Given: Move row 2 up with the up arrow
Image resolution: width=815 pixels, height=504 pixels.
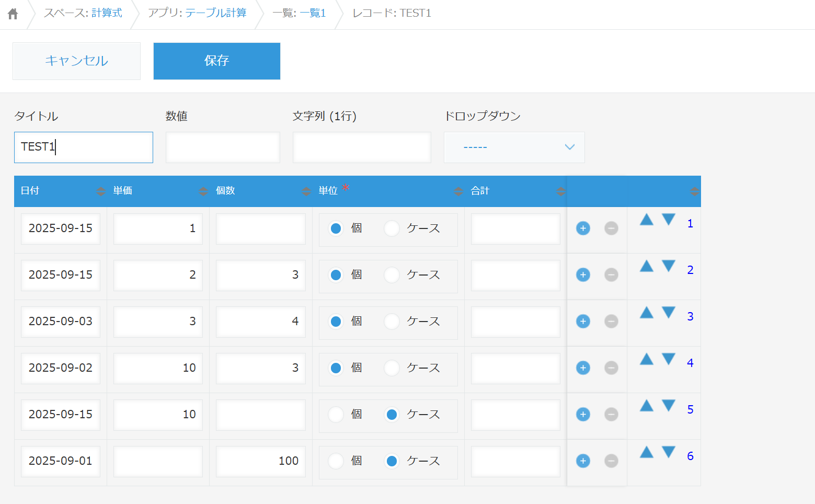Looking at the screenshot, I should tap(647, 266).
